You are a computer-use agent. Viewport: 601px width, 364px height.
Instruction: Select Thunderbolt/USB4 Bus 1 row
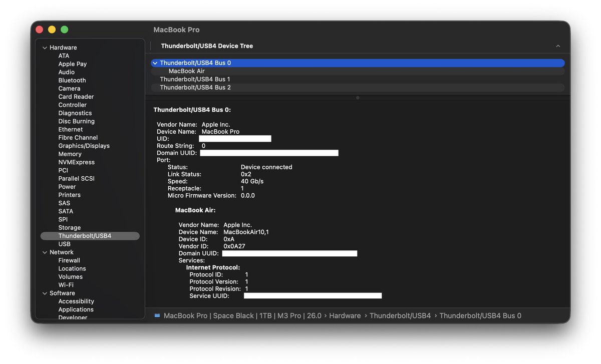click(x=358, y=79)
